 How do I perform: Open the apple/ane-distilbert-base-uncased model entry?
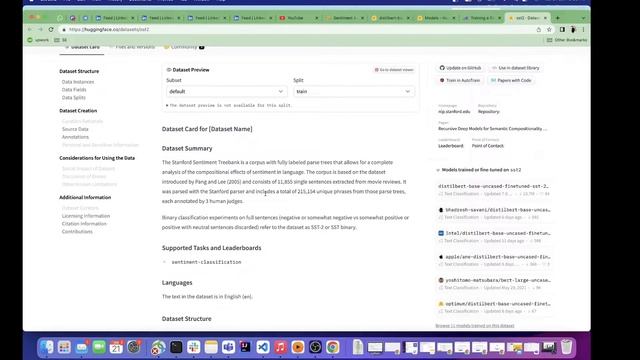[x=495, y=260]
